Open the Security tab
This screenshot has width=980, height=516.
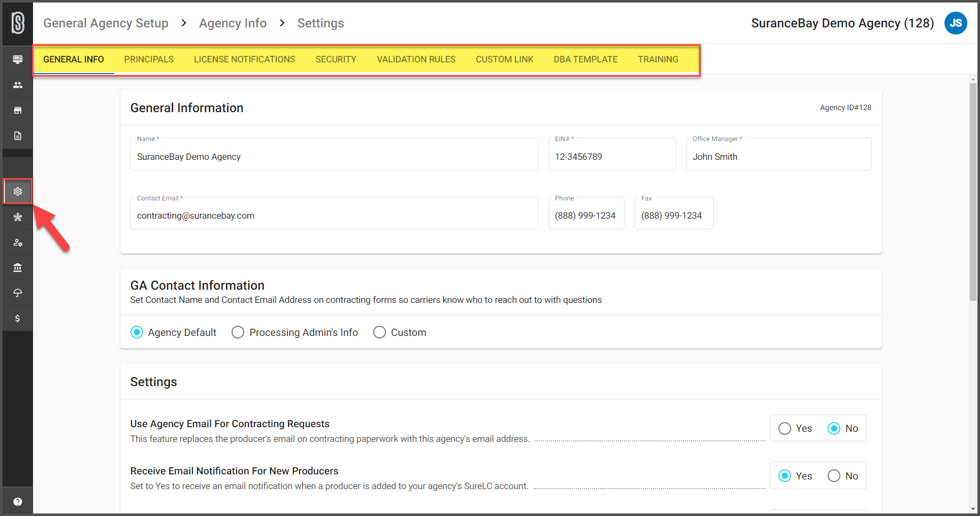pyautogui.click(x=336, y=59)
